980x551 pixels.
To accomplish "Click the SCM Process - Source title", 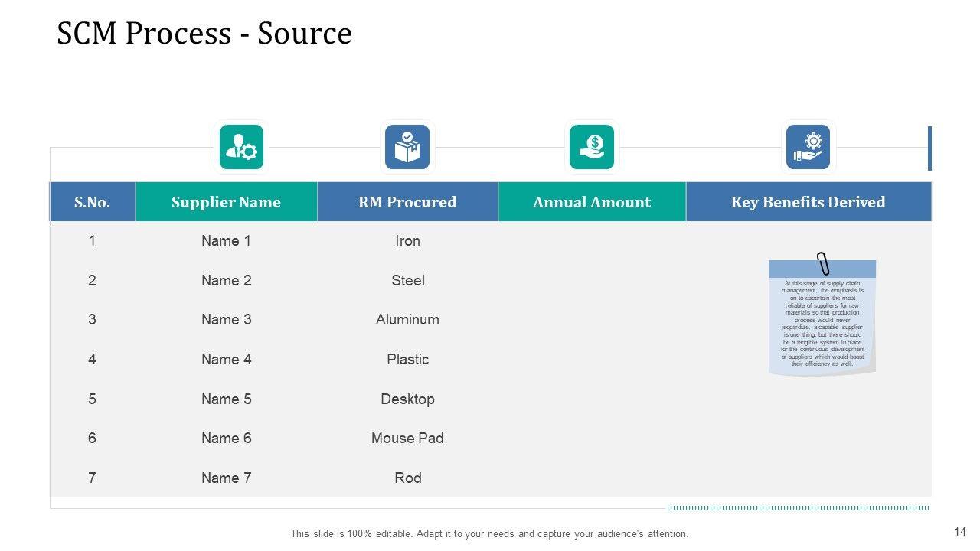I will 204,34.
